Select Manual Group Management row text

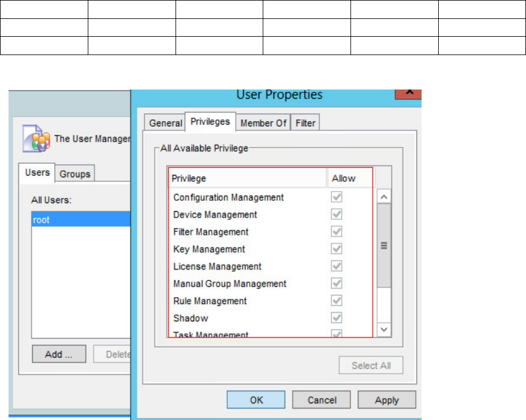[230, 283]
